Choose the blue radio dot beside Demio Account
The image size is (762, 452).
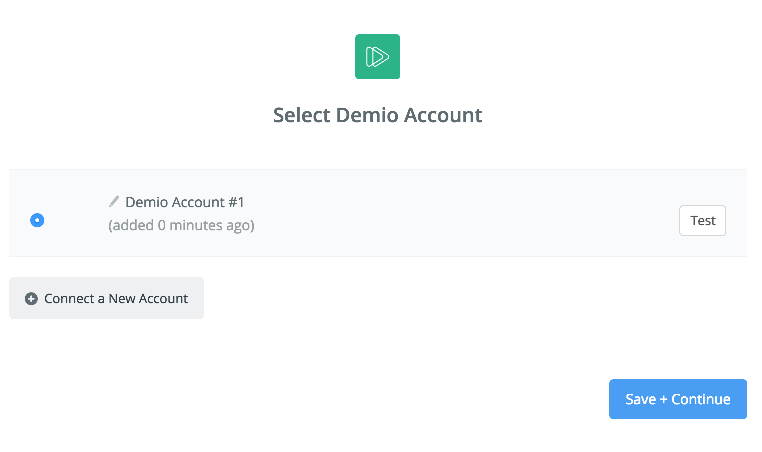point(37,220)
